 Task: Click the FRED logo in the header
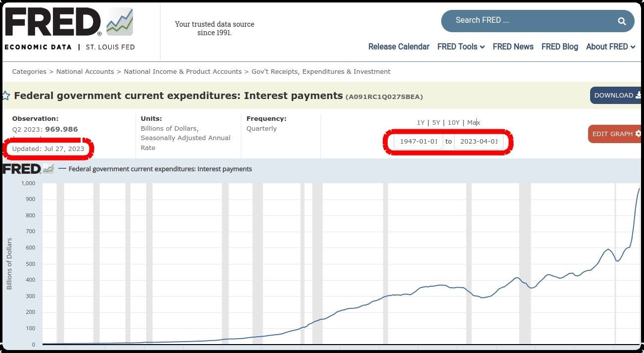(x=69, y=23)
